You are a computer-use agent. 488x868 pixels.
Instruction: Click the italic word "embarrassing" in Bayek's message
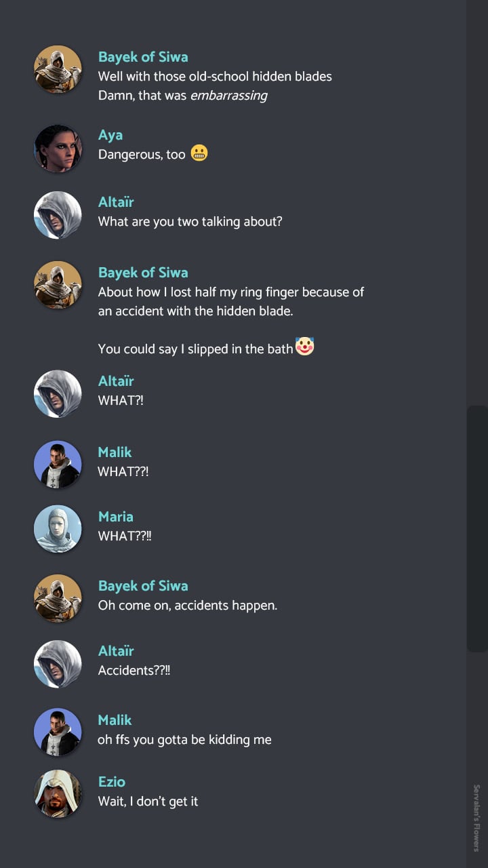click(228, 96)
